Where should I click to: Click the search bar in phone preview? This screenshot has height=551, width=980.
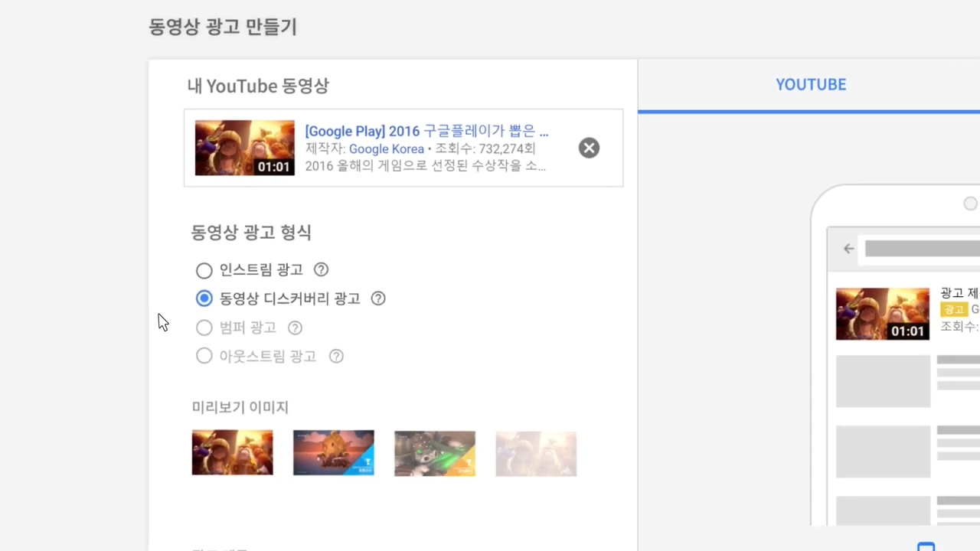(923, 248)
